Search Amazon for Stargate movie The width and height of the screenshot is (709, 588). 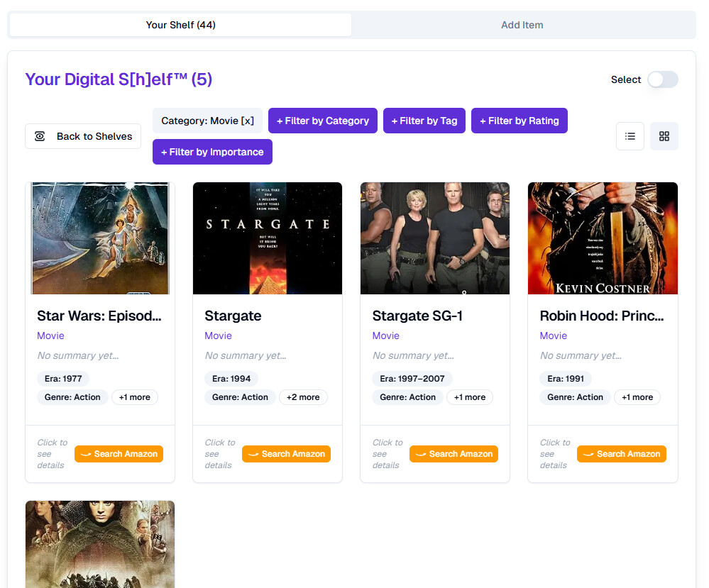(x=286, y=454)
